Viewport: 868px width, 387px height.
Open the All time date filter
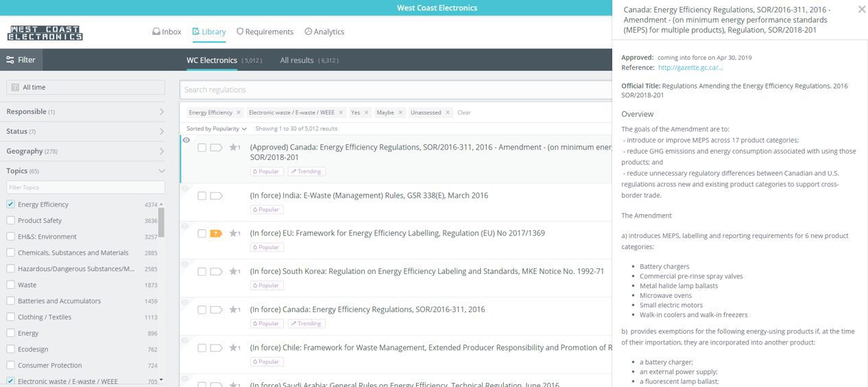tap(86, 87)
